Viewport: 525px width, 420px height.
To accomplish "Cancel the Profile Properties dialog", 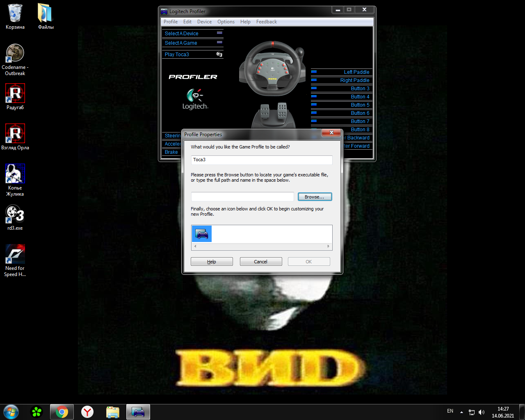I will coord(261,262).
